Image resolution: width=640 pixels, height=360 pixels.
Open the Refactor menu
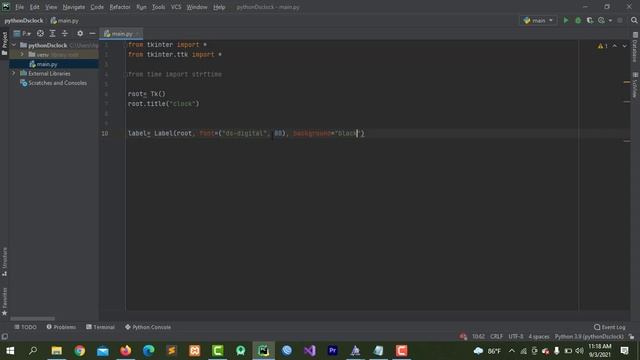[120, 7]
